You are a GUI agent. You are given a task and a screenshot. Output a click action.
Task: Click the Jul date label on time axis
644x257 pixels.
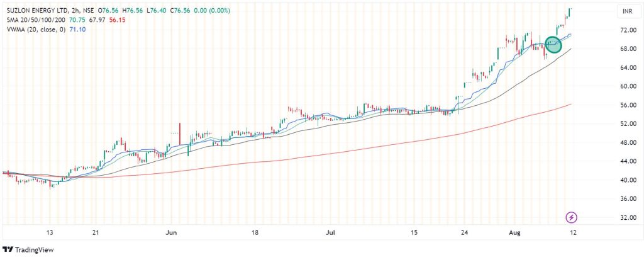click(x=330, y=232)
